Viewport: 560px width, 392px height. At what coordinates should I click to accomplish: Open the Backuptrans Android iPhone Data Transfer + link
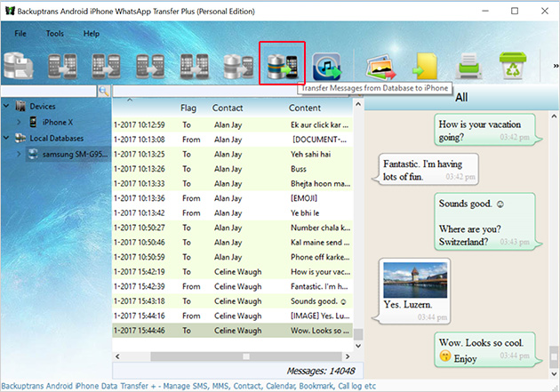click(x=188, y=386)
